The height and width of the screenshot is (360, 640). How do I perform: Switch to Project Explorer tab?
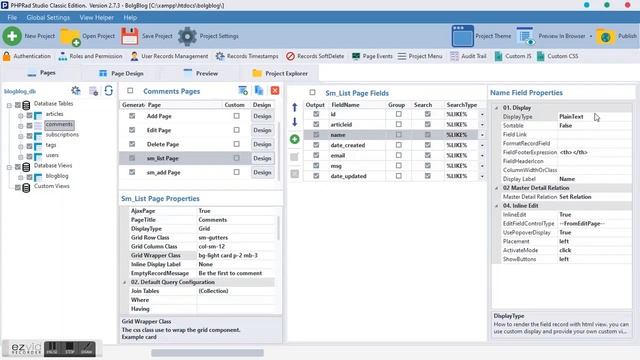[x=280, y=73]
